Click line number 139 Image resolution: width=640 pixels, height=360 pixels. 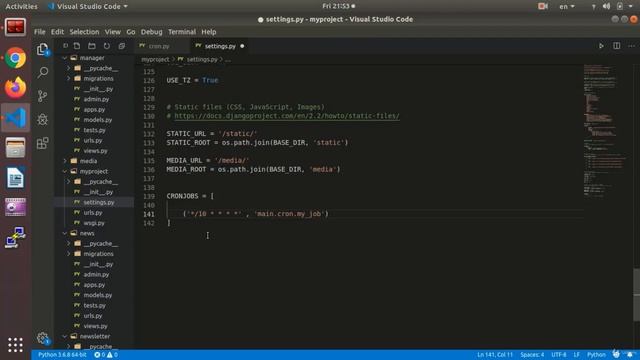[x=149, y=196]
